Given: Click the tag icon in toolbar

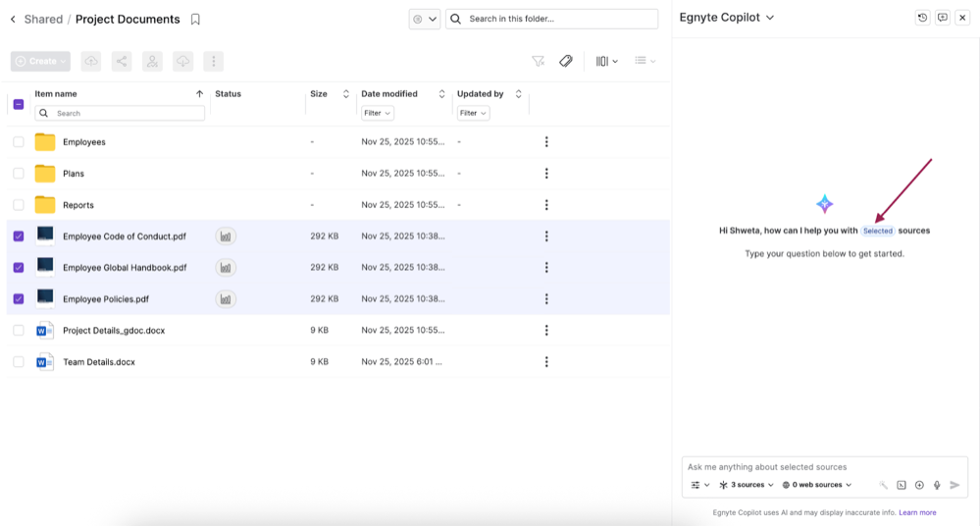Looking at the screenshot, I should coord(566,61).
